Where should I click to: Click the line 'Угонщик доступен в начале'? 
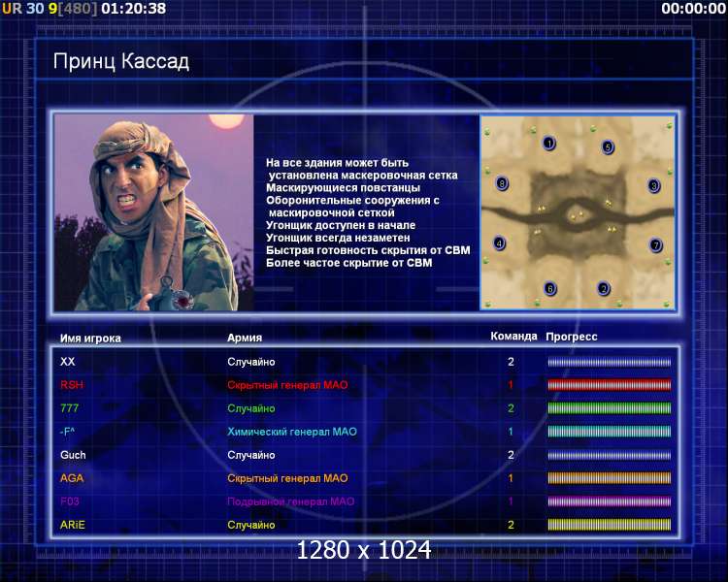341,226
